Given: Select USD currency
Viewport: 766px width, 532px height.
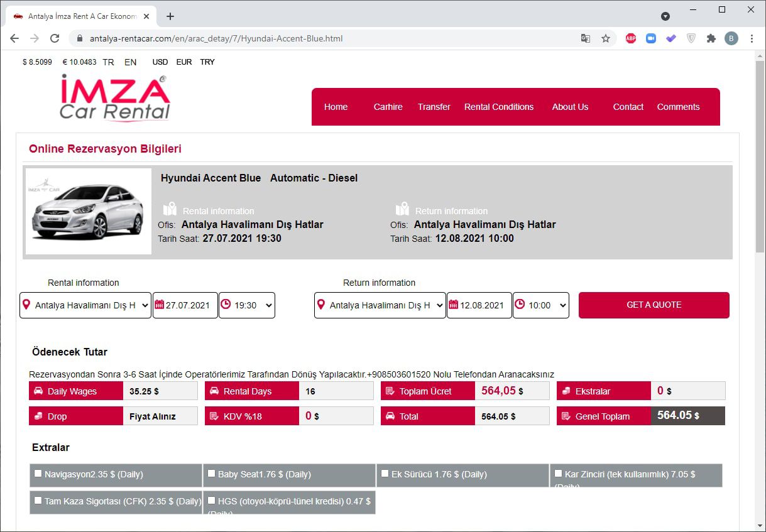Looking at the screenshot, I should tap(160, 62).
